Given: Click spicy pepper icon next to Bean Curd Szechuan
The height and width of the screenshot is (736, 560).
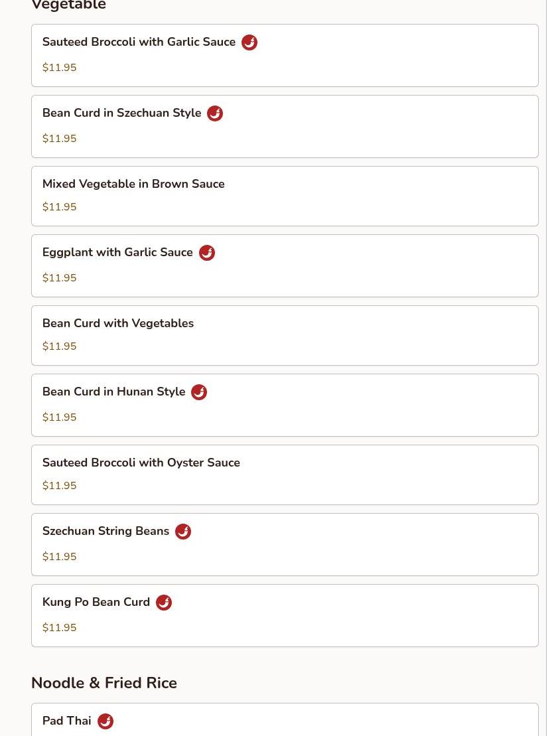Looking at the screenshot, I should [215, 113].
